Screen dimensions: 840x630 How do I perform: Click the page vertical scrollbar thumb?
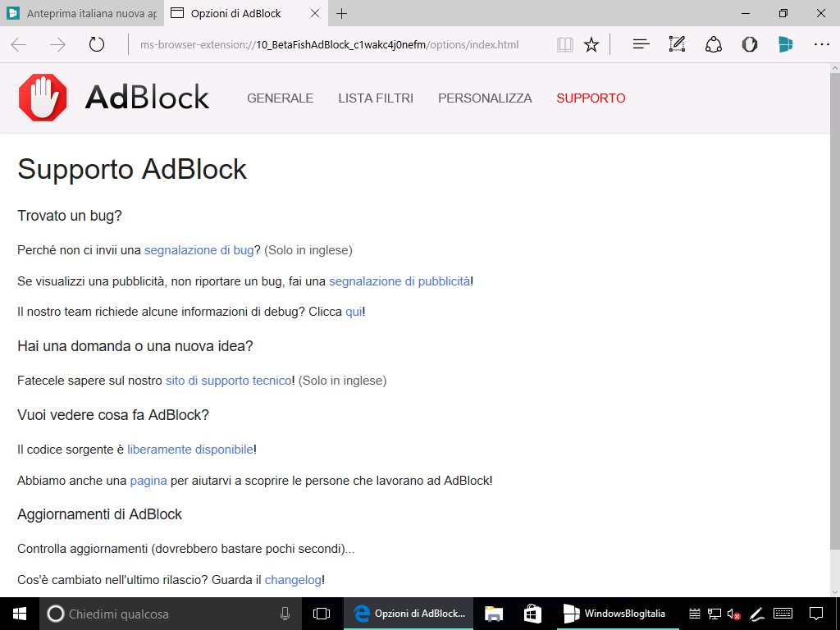click(834, 311)
